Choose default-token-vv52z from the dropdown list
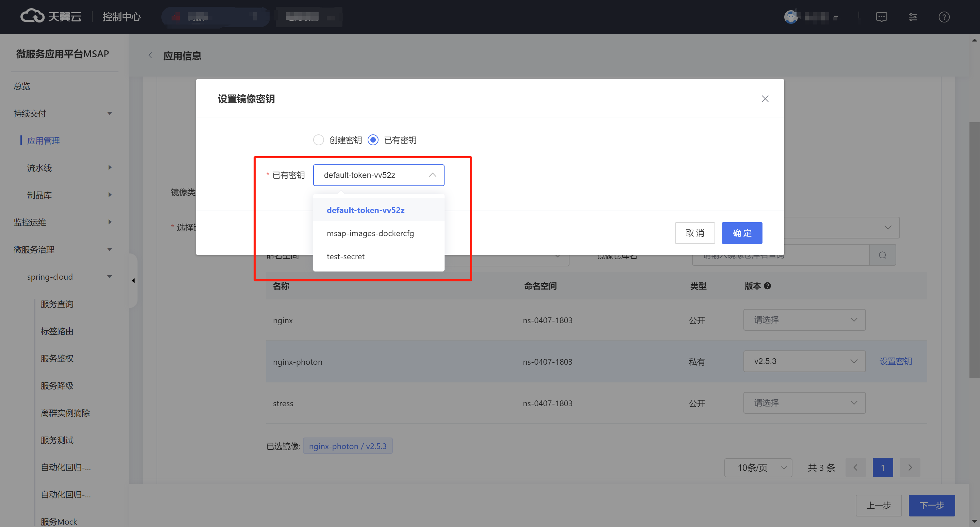The height and width of the screenshot is (527, 980). [379, 210]
